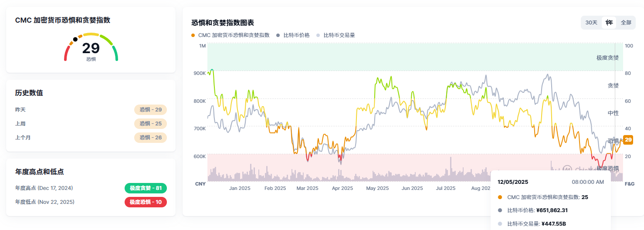Click last month's 恐惧 - 26 badge
The image size is (644, 230).
pyautogui.click(x=150, y=138)
